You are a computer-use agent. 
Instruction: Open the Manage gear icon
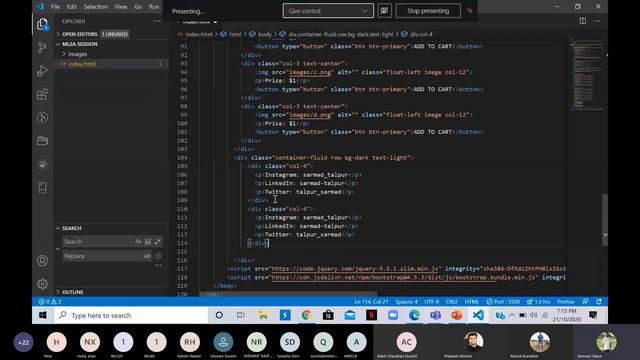click(42, 284)
